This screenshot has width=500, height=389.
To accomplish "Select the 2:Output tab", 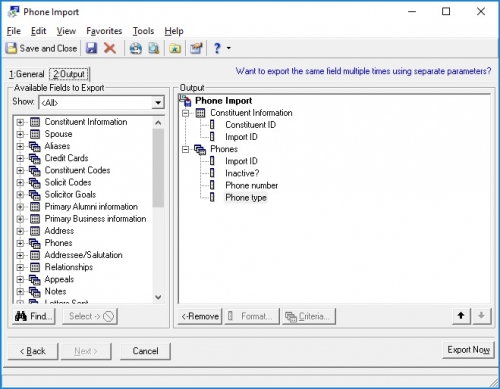I will pyautogui.click(x=69, y=74).
